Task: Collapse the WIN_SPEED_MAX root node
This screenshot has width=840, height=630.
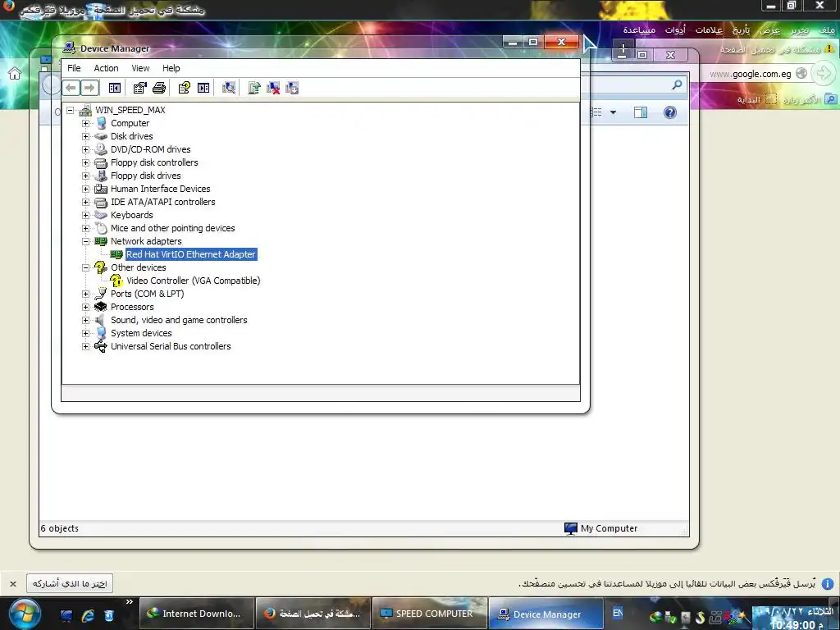Action: 71,111
